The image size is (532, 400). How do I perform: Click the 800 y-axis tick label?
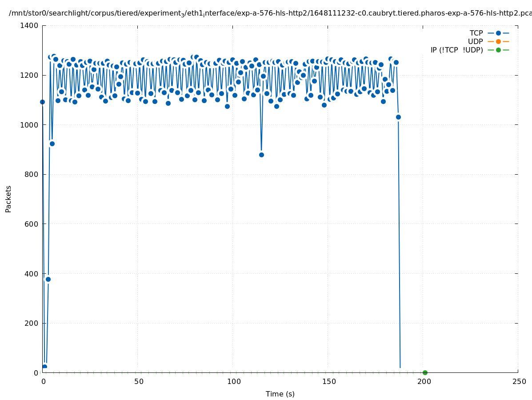point(31,175)
